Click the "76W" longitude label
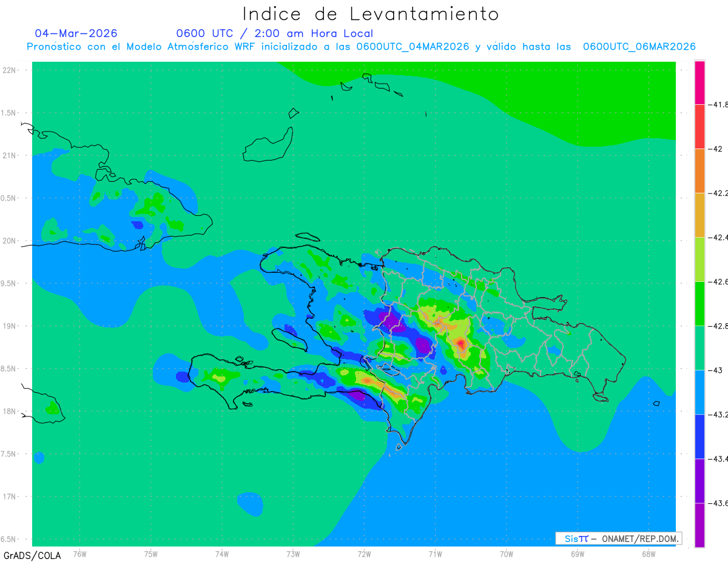Screen dimensions: 728x562 point(79,553)
